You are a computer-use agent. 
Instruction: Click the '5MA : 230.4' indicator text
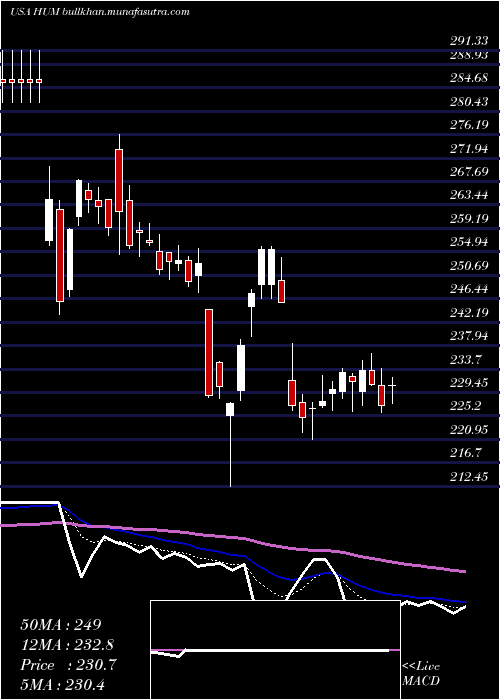(63, 685)
